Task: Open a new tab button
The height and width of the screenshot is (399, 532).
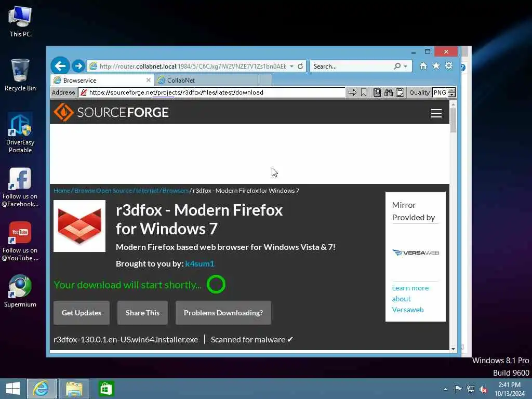Action: tap(265, 81)
